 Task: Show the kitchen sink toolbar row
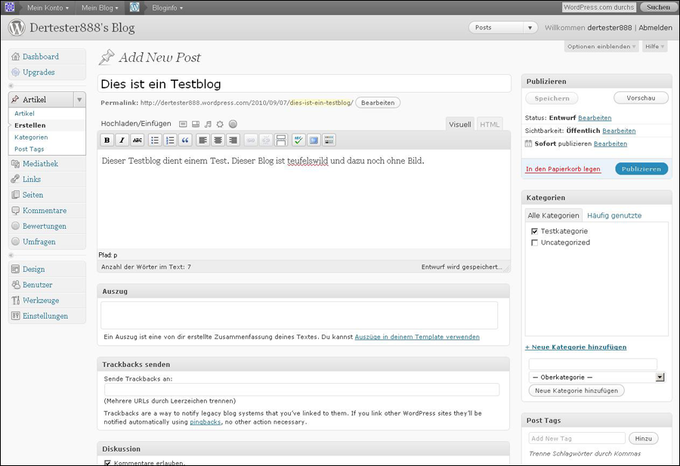pyautogui.click(x=329, y=140)
